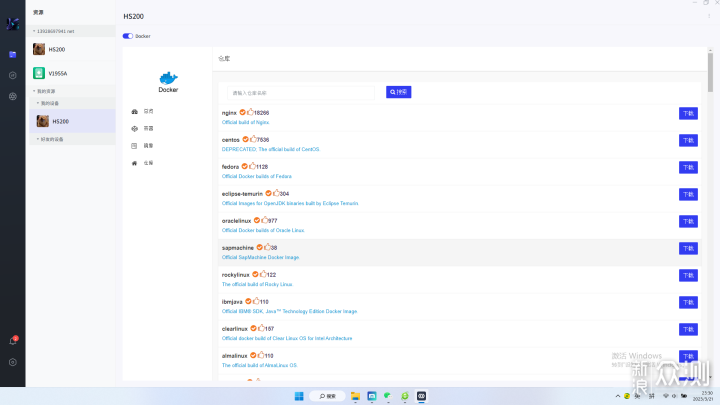Open the active dark app icon on taskbar
This screenshot has width=720, height=405.
tap(422, 396)
